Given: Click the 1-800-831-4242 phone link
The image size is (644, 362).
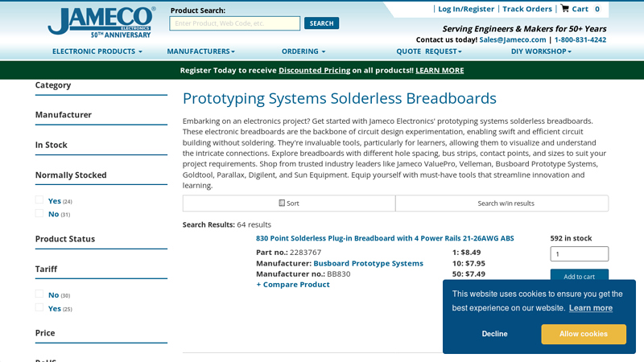Looking at the screenshot, I should (580, 39).
